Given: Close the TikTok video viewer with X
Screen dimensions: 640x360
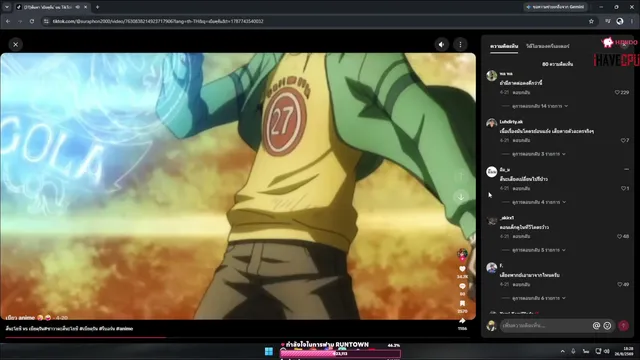Looking at the screenshot, I should pos(16,44).
